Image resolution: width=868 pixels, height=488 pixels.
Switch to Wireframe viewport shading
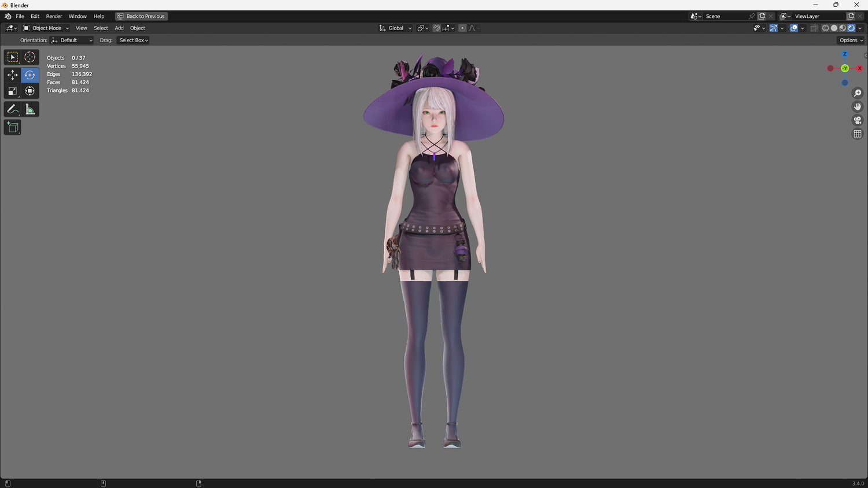click(825, 28)
